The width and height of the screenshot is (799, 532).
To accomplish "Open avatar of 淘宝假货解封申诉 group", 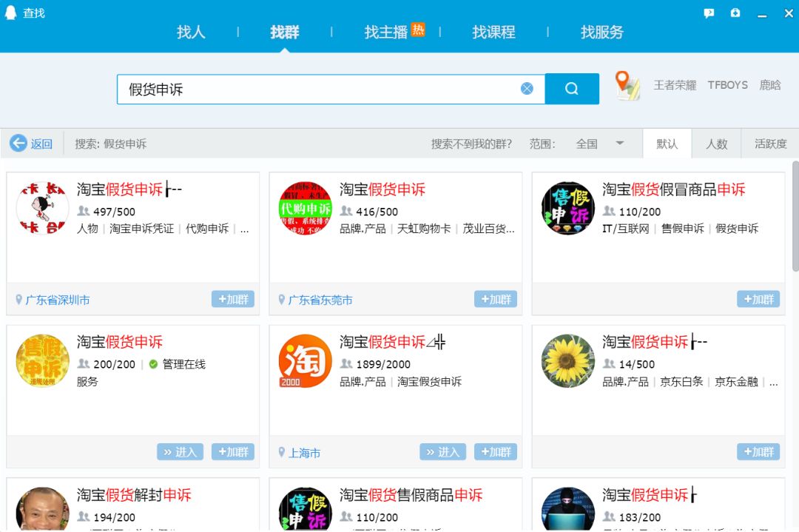I will point(42,509).
